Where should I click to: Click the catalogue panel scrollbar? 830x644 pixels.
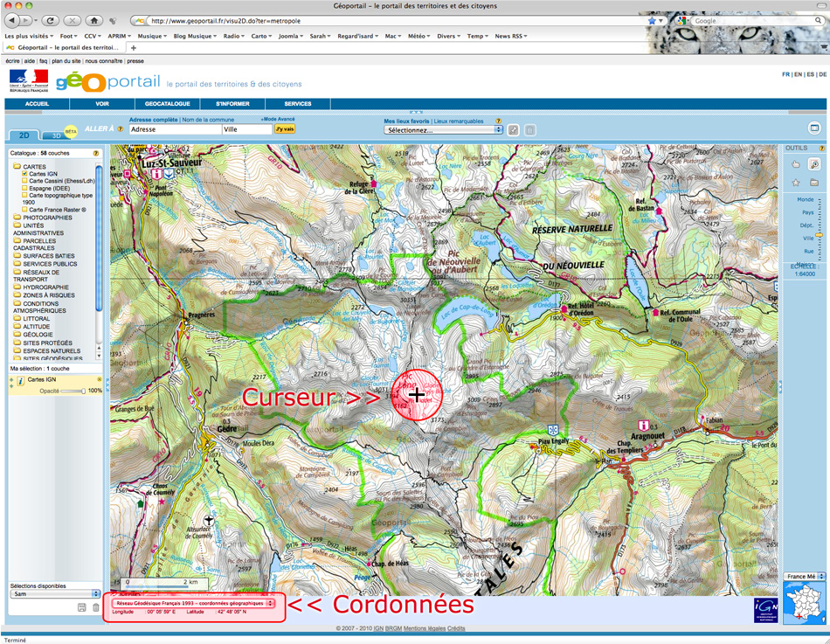click(x=99, y=239)
